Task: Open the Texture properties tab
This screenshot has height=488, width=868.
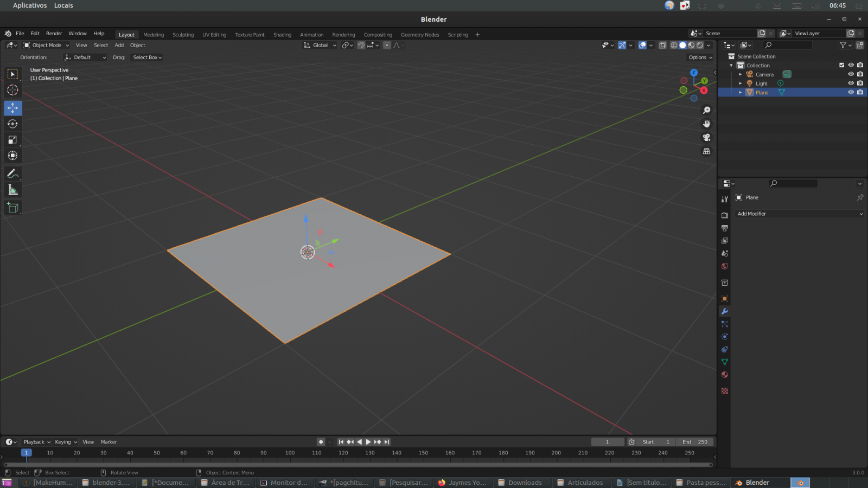Action: [x=724, y=391]
